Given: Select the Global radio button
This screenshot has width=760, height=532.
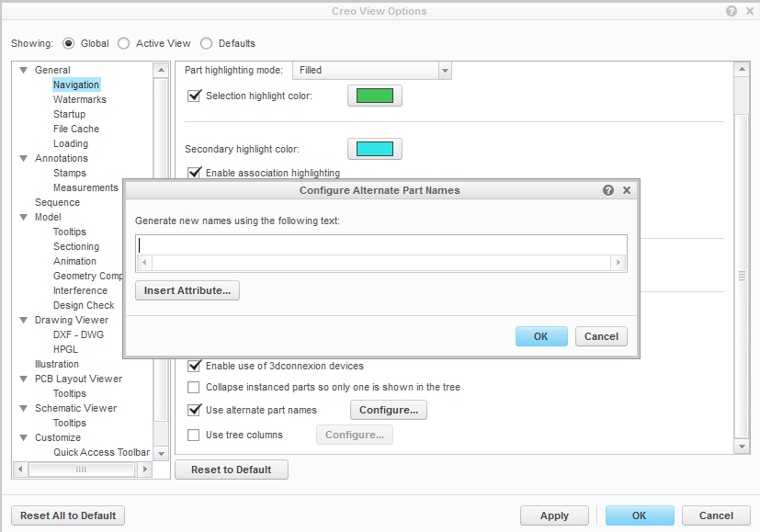Looking at the screenshot, I should (x=68, y=43).
